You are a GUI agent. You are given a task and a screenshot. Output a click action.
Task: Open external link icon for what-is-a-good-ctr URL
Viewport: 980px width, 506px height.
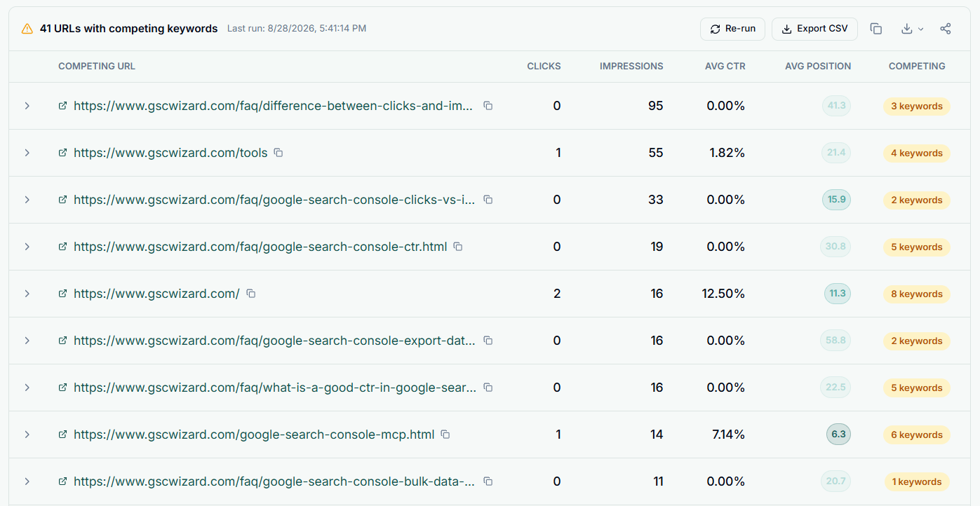point(62,388)
